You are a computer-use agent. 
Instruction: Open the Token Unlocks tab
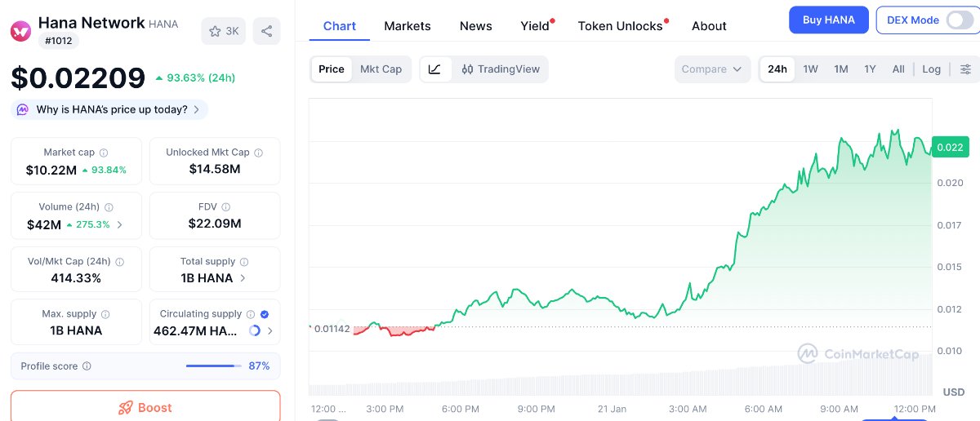pyautogui.click(x=620, y=26)
